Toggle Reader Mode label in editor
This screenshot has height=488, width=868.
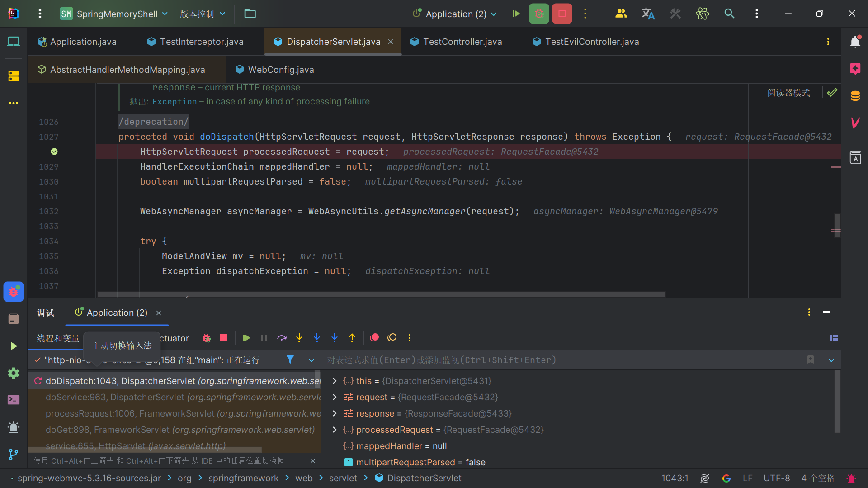788,93
